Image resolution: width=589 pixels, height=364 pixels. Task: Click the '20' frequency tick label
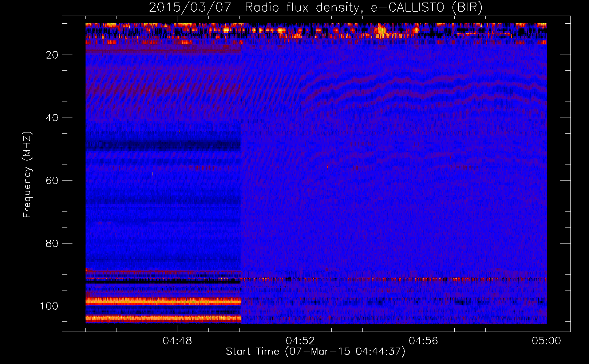(52, 55)
